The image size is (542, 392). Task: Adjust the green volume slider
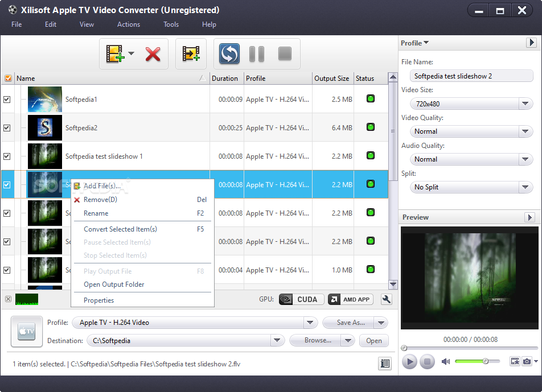477,361
